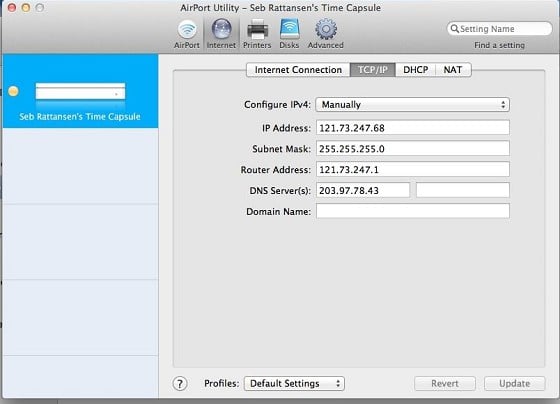Click the second DNS Server field

(462, 190)
